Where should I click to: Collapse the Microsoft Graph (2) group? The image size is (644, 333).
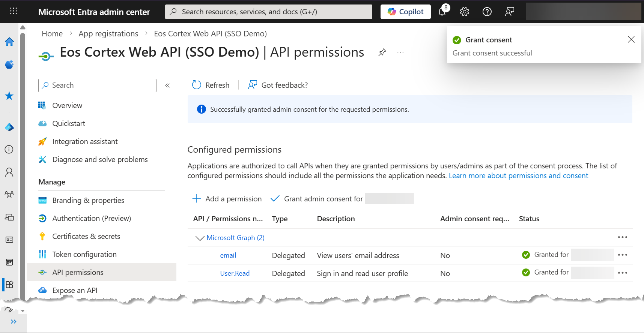(200, 238)
